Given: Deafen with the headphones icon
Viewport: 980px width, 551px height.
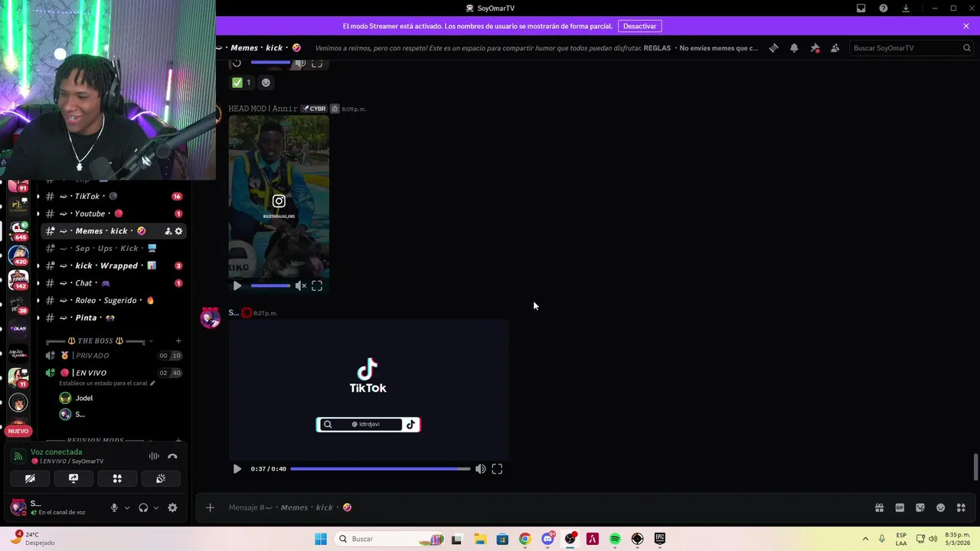Looking at the screenshot, I should tap(143, 507).
